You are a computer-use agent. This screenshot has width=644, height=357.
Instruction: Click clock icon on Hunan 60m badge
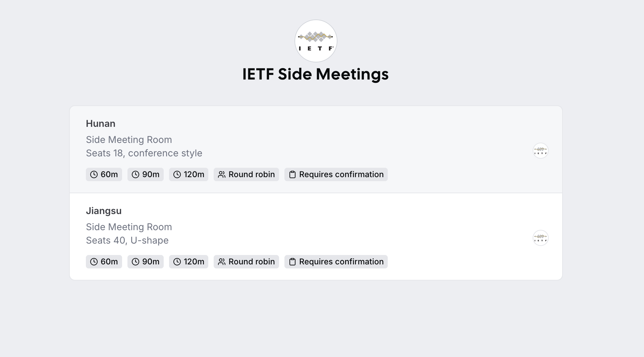click(94, 174)
